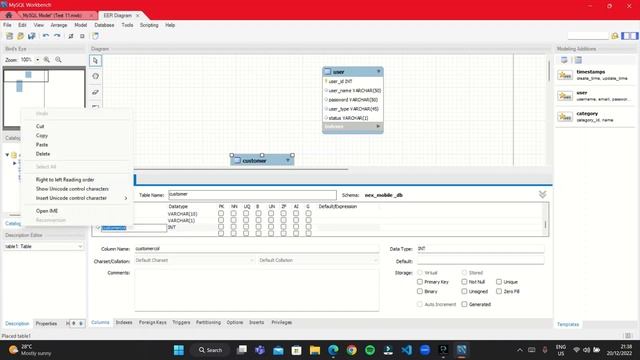Open File Explorer from the taskbar
The width and height of the screenshot is (640, 360).
point(315,350)
